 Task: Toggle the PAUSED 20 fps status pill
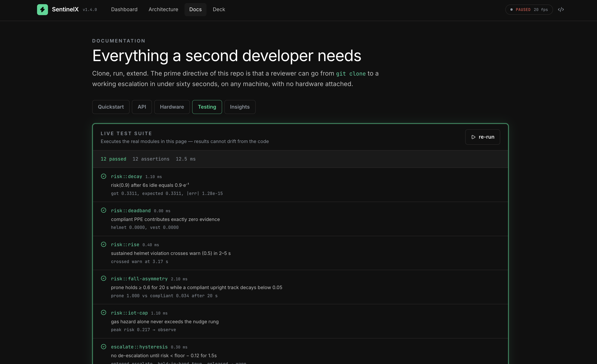pyautogui.click(x=529, y=9)
